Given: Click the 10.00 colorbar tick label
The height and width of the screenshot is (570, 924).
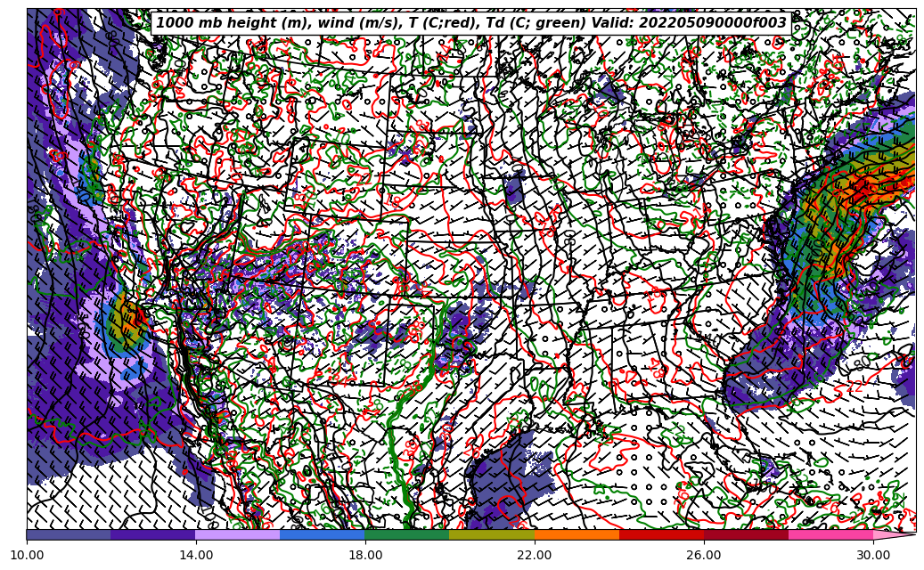Looking at the screenshot, I should (27, 555).
